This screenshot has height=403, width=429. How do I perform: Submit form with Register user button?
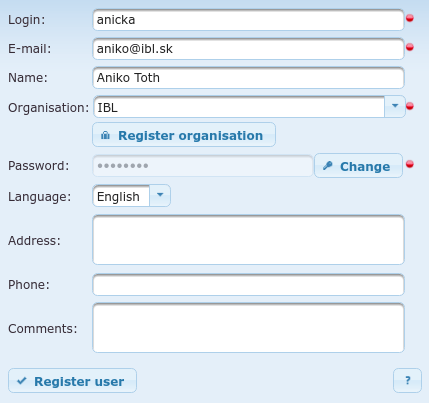[72, 380]
